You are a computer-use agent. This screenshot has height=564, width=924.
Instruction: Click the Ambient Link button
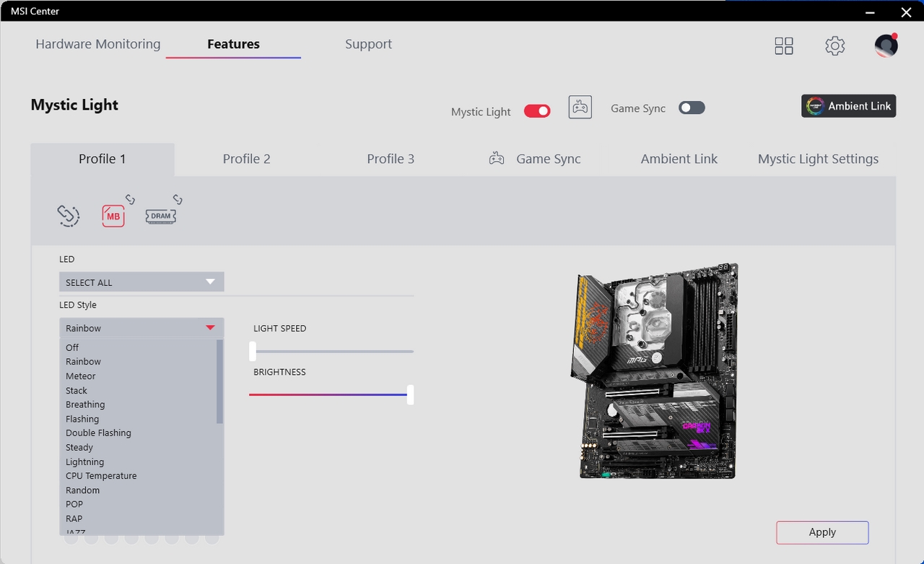[849, 106]
